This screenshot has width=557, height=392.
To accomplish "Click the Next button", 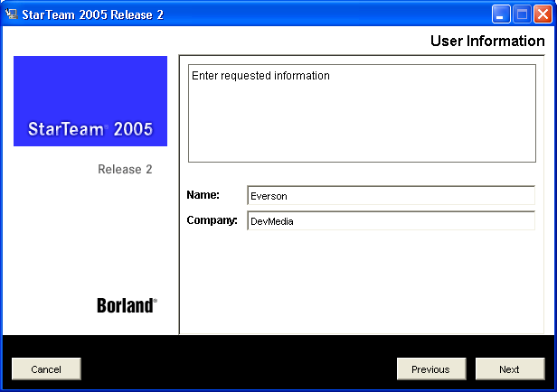I will click(510, 369).
